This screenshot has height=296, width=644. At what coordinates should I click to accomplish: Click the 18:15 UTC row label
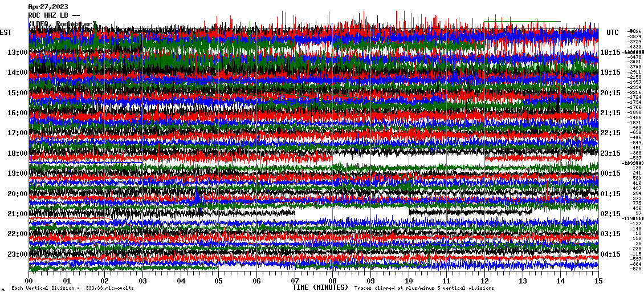pos(610,52)
